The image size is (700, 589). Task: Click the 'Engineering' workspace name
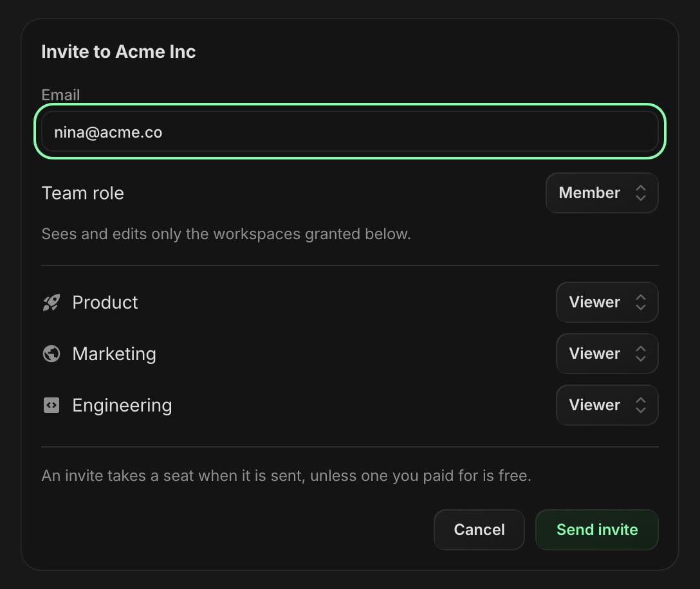click(x=122, y=405)
